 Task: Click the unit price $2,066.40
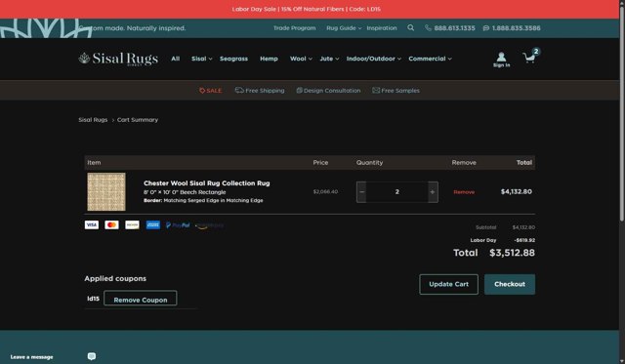pos(325,191)
